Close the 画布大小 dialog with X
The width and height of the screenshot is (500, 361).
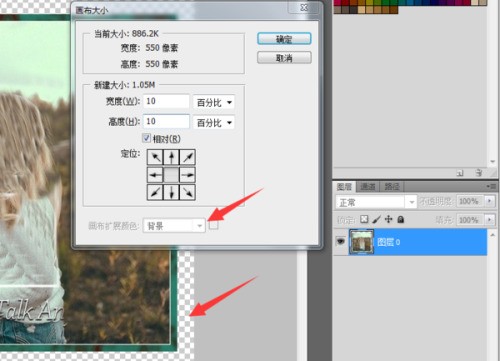304,7
